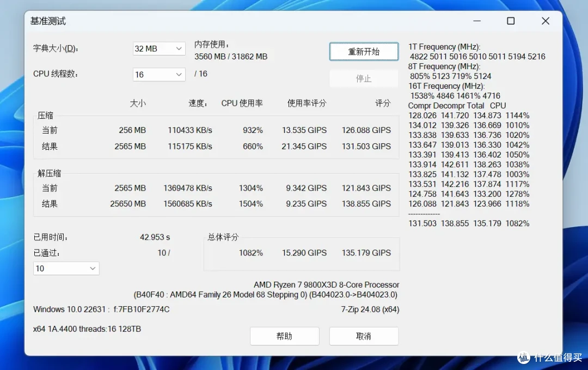
Task: Close the 基准测试 window
Action: (545, 21)
